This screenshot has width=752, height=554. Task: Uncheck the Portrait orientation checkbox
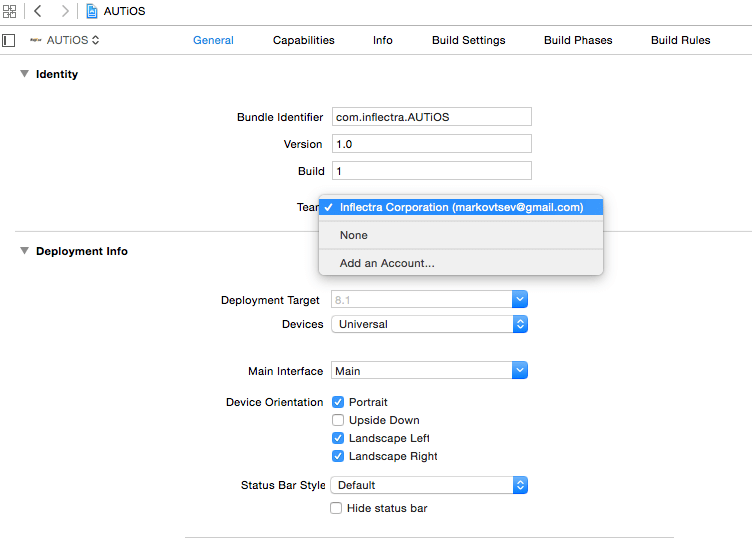coord(338,402)
